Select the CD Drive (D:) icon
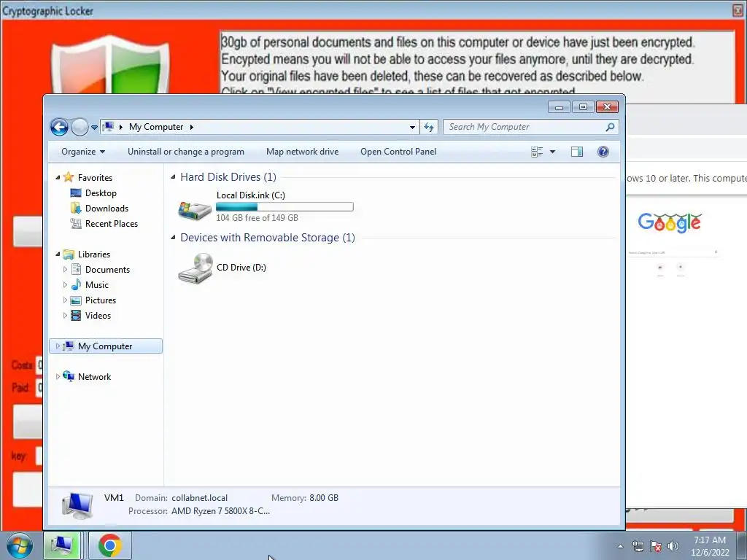The height and width of the screenshot is (560, 747). (196, 268)
